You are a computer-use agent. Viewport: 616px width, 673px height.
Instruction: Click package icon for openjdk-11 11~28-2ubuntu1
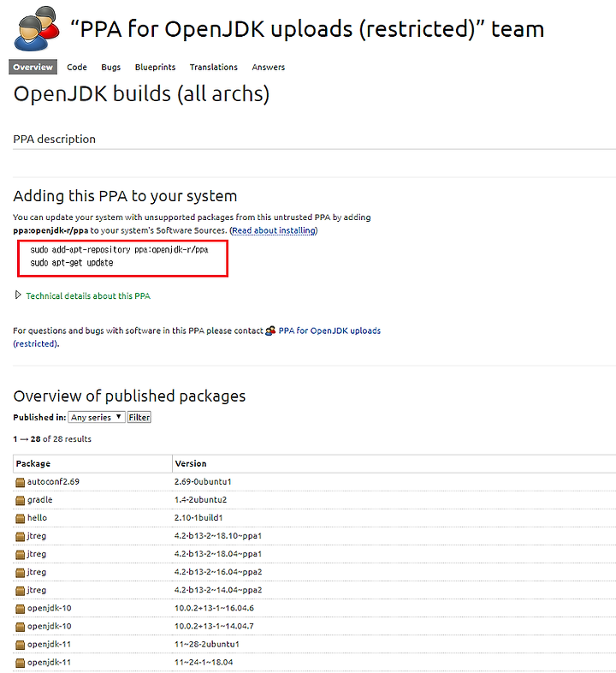pyautogui.click(x=21, y=645)
